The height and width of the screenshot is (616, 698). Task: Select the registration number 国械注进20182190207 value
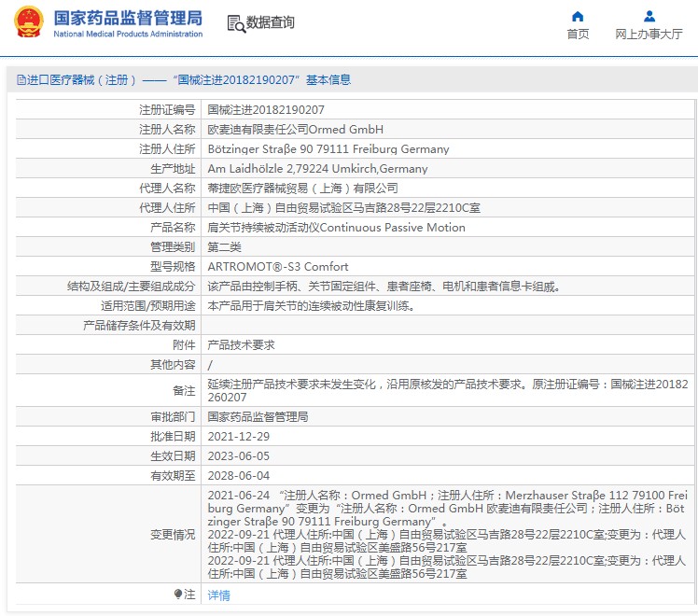[266, 110]
